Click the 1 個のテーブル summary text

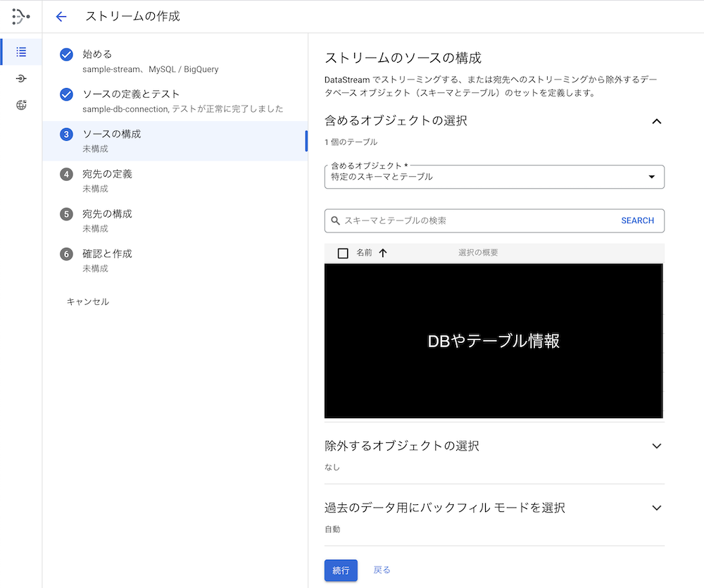pos(351,142)
